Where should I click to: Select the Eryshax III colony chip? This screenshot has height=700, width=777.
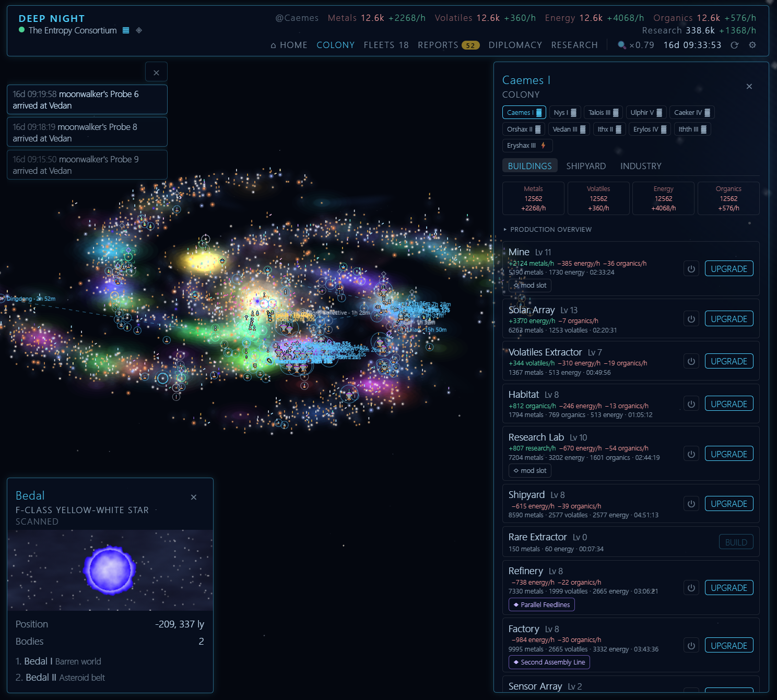click(527, 146)
